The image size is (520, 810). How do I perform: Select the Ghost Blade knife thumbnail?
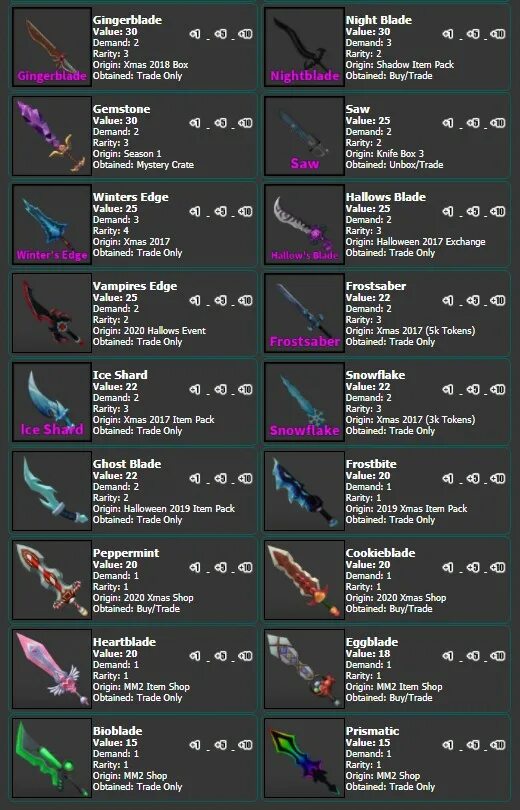[x=52, y=491]
